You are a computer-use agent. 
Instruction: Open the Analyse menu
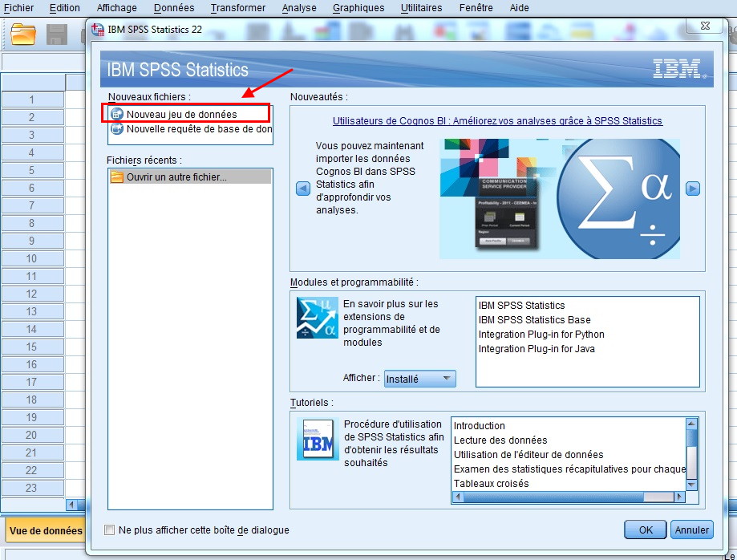coord(299,8)
